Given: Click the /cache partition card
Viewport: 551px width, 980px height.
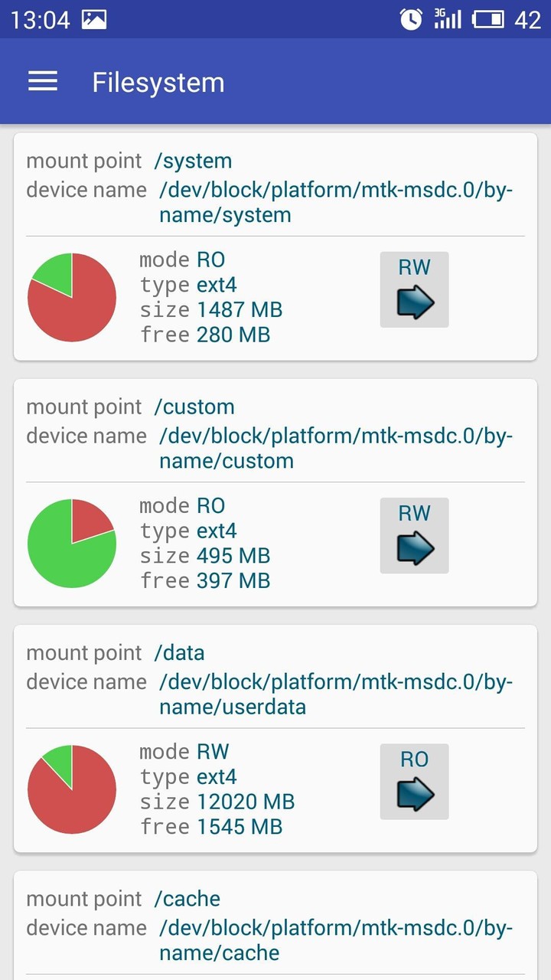Looking at the screenshot, I should click(x=275, y=923).
